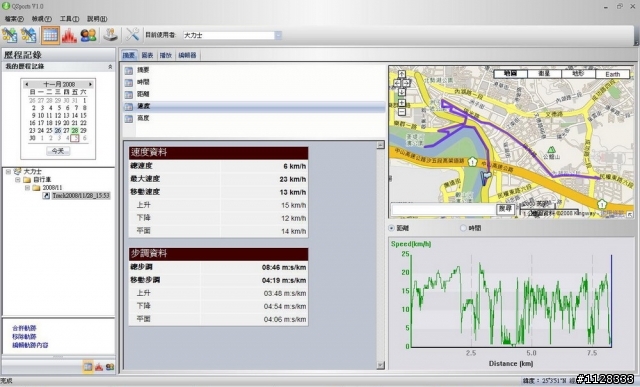640x387 pixels.
Task: Open the 說明 menu
Action: [97, 19]
